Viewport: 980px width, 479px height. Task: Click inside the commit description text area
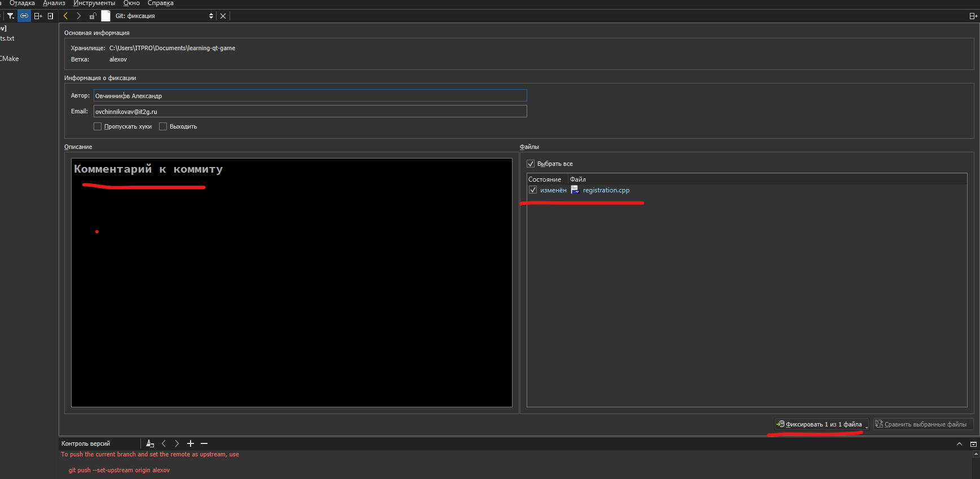[x=292, y=282]
